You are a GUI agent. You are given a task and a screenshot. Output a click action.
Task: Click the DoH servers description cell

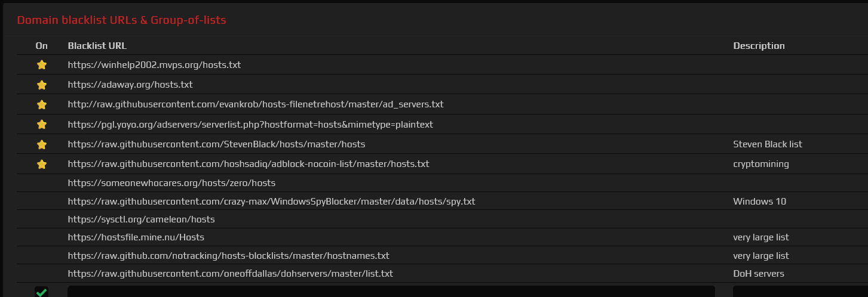coord(759,274)
